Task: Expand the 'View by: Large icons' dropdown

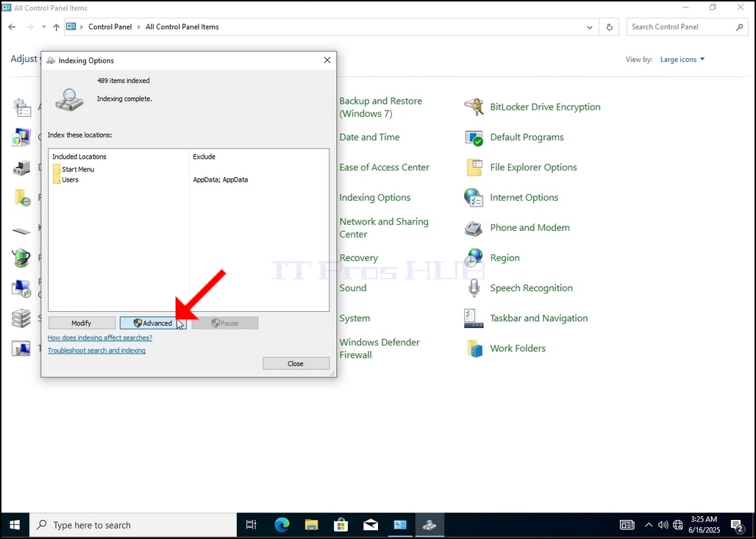Action: click(682, 60)
